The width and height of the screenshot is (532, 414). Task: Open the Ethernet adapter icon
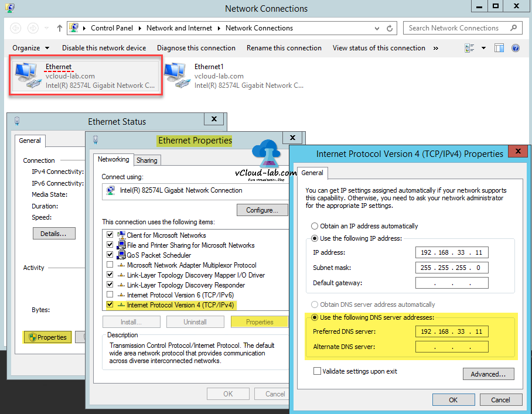[x=26, y=75]
